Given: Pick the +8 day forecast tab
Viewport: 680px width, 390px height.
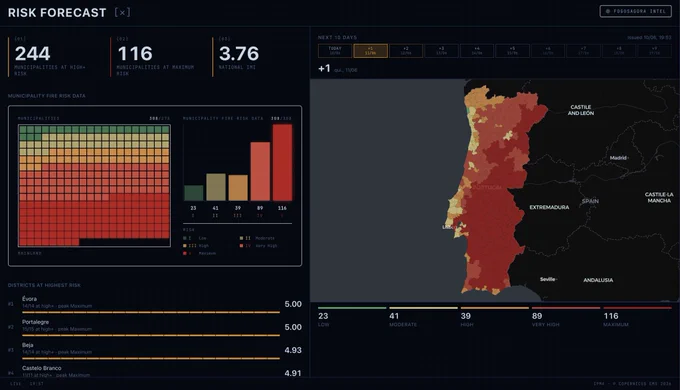Looking at the screenshot, I should 619,51.
